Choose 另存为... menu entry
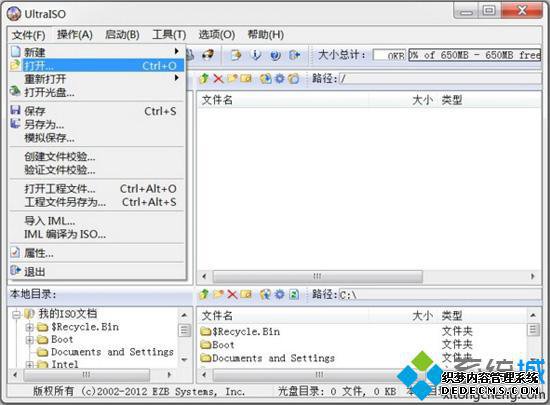The height and width of the screenshot is (405, 550). tap(96, 124)
